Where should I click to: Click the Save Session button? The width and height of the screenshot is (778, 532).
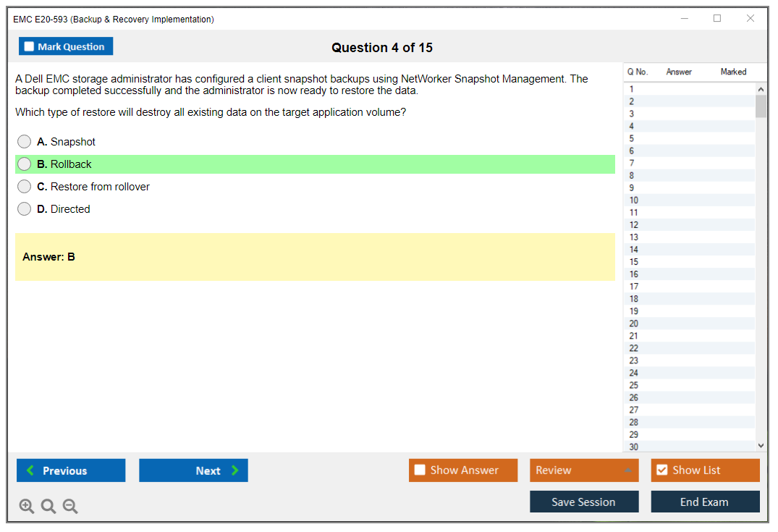pos(584,502)
